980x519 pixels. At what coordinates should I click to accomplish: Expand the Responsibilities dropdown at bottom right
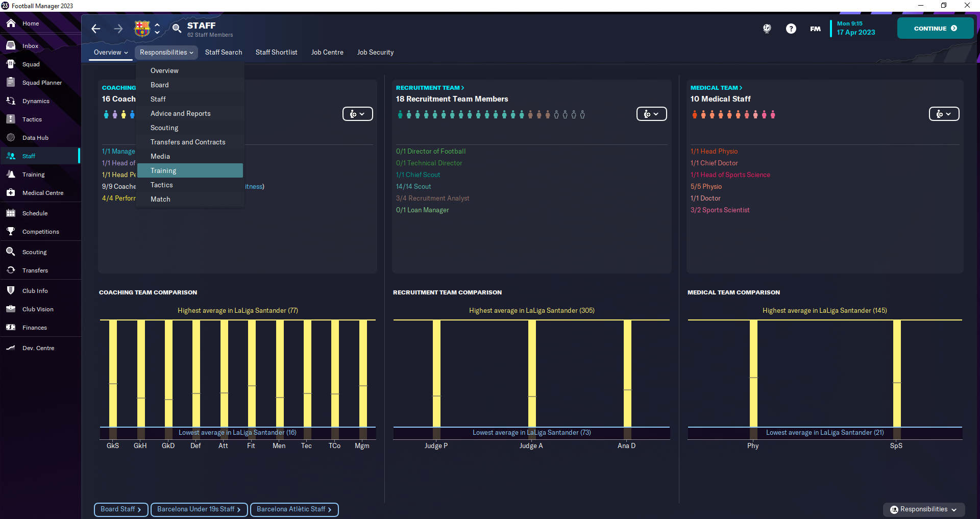coord(924,509)
